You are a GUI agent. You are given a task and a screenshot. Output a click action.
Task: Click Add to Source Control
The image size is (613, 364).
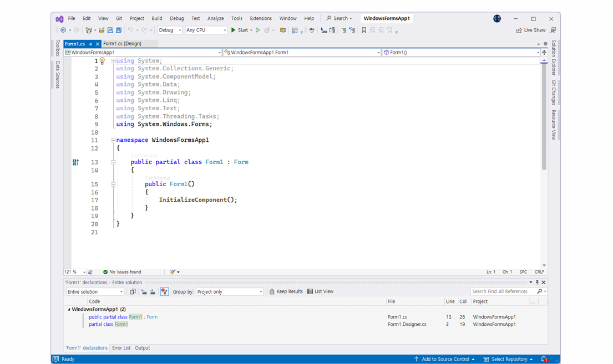[x=444, y=359]
